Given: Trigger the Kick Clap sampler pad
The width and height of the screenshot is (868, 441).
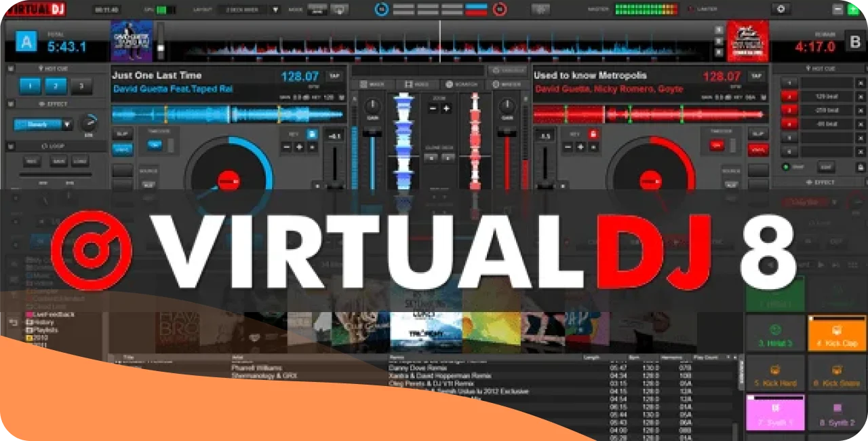Looking at the screenshot, I should (x=835, y=333).
